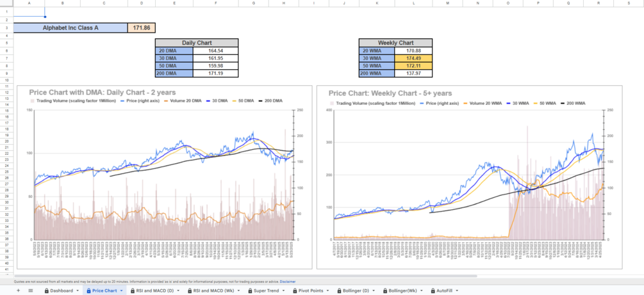The width and height of the screenshot is (644, 295).
Task: Click daily chart title 'Price Chart with DMA'
Action: 102,93
